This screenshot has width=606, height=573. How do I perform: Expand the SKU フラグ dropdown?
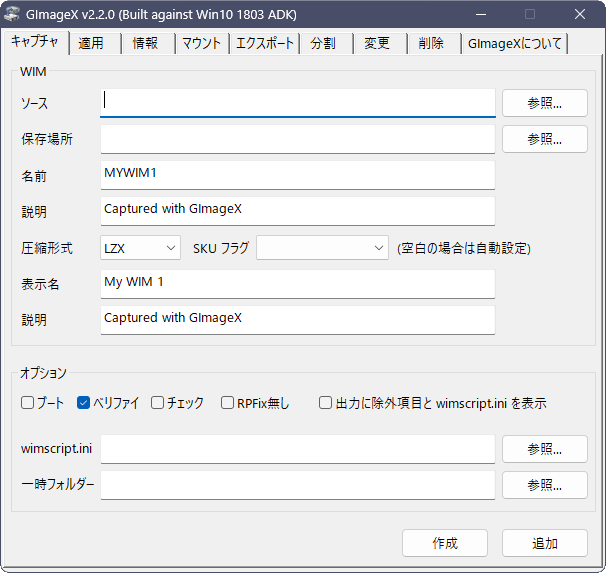click(x=322, y=248)
